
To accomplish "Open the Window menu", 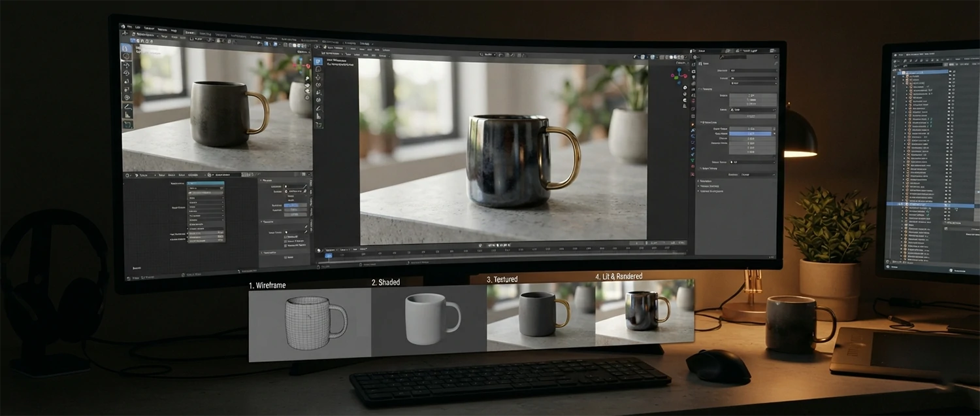I will [162, 29].
